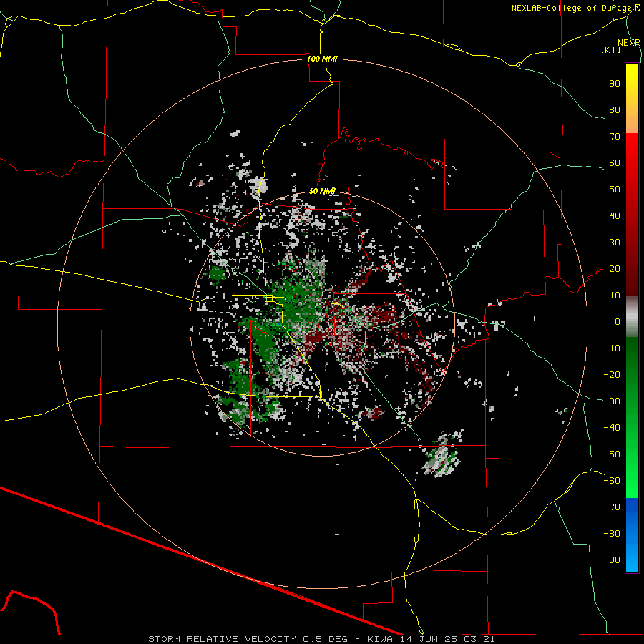The height and width of the screenshot is (644, 644).
Task: Click the positive 30 knot scale label
Action: pyautogui.click(x=615, y=243)
